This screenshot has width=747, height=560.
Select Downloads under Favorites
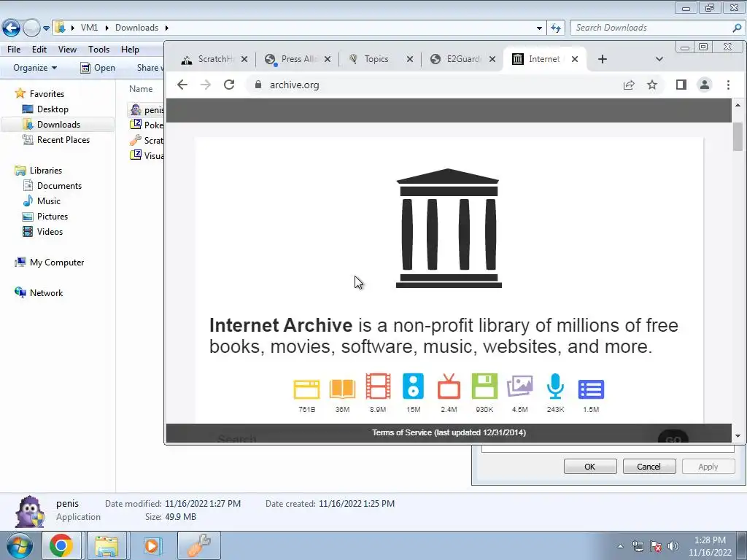point(58,124)
